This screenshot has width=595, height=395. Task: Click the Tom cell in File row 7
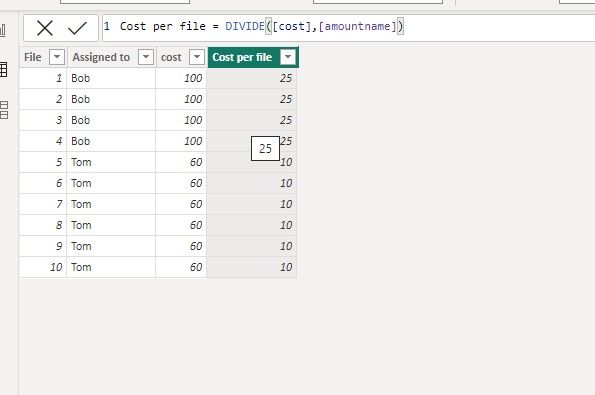tap(111, 204)
